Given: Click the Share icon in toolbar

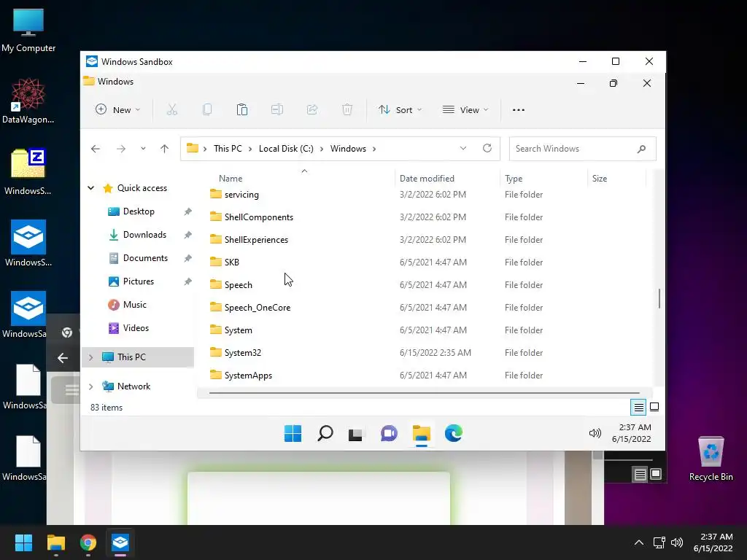Looking at the screenshot, I should (312, 110).
